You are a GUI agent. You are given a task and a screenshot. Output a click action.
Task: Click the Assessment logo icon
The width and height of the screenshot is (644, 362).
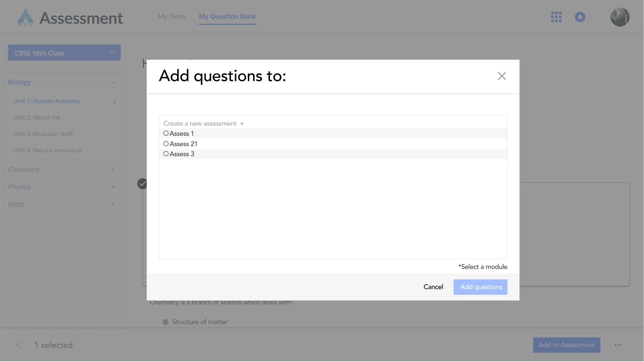click(x=25, y=18)
